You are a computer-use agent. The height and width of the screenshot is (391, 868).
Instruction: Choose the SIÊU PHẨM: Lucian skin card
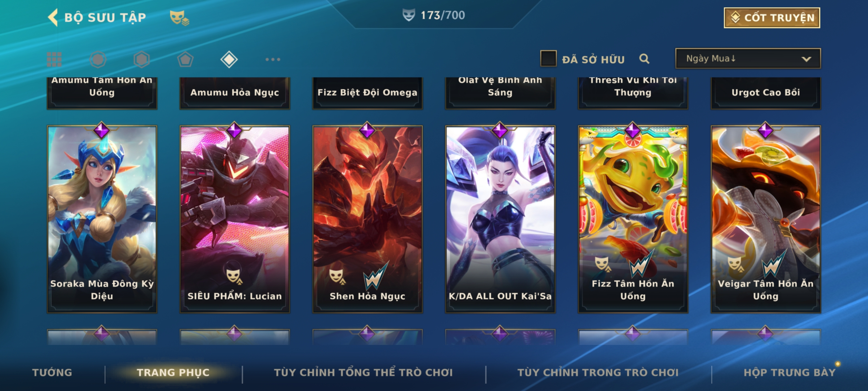[x=235, y=219]
